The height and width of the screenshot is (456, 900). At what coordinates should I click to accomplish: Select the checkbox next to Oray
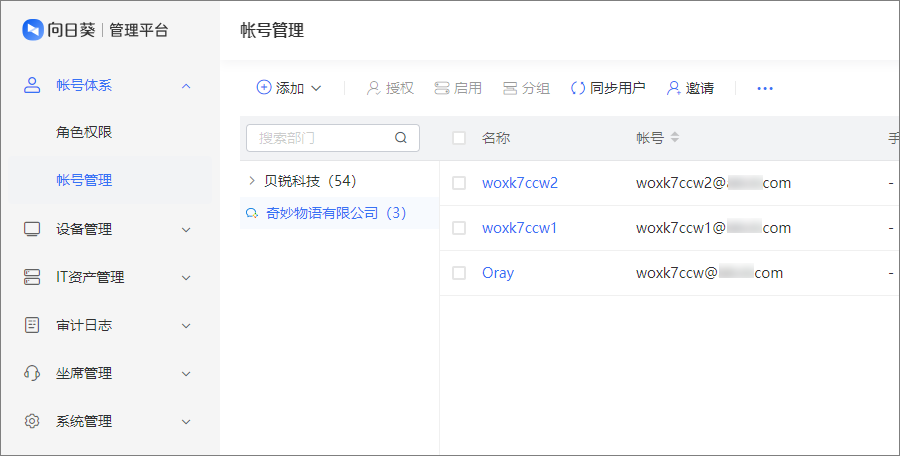(459, 273)
